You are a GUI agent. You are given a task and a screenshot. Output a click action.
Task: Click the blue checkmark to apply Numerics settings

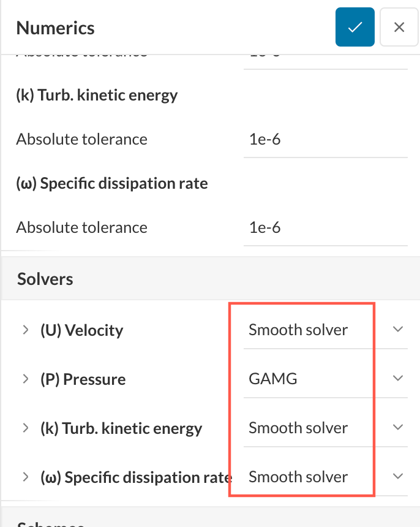point(354,27)
